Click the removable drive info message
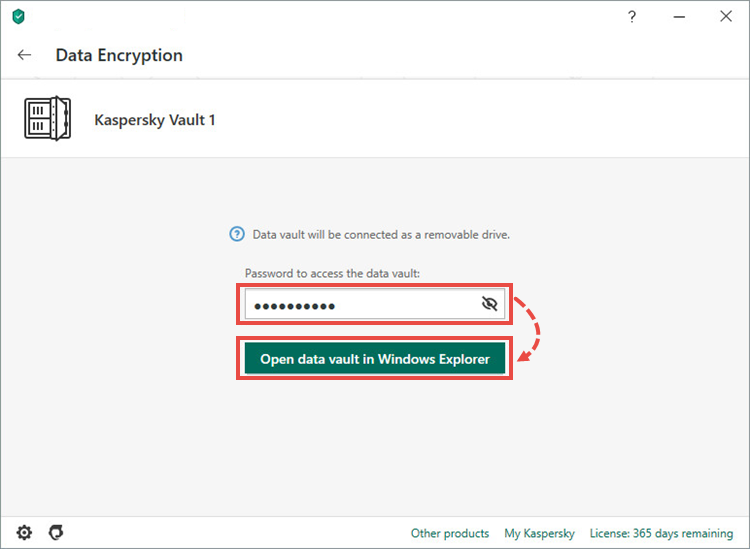This screenshot has height=549, width=750. click(x=381, y=235)
